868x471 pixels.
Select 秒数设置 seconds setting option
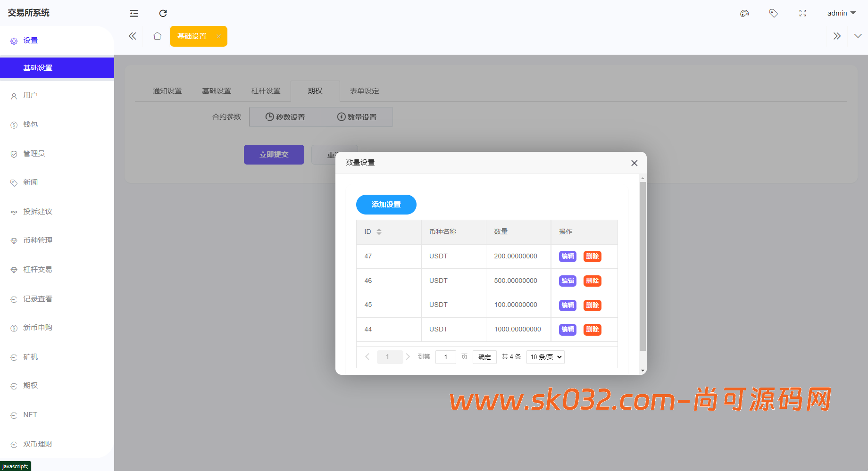click(x=285, y=116)
